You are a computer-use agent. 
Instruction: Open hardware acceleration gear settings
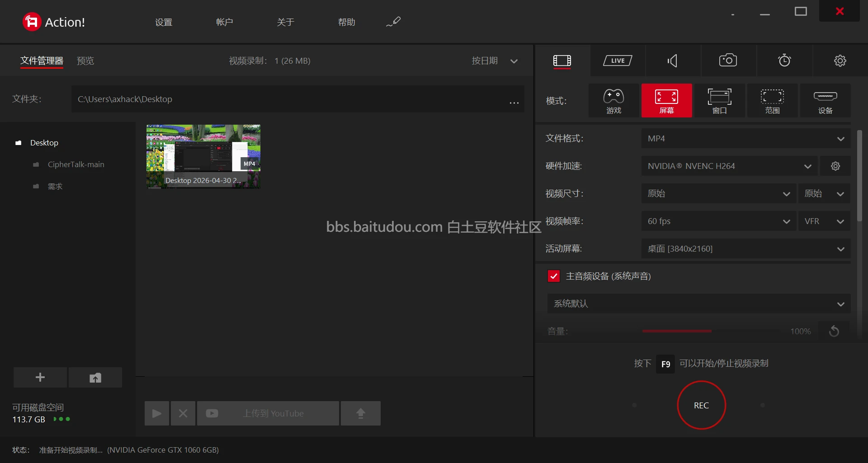835,166
